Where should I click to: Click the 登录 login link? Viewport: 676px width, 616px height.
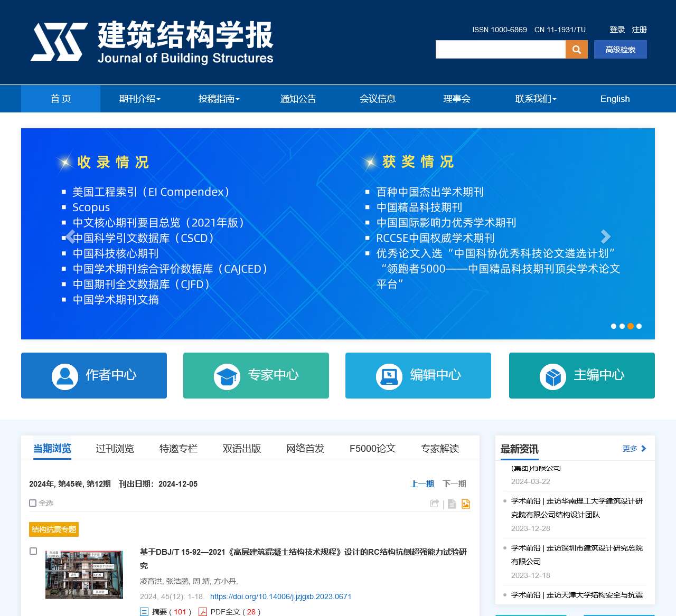pyautogui.click(x=617, y=30)
